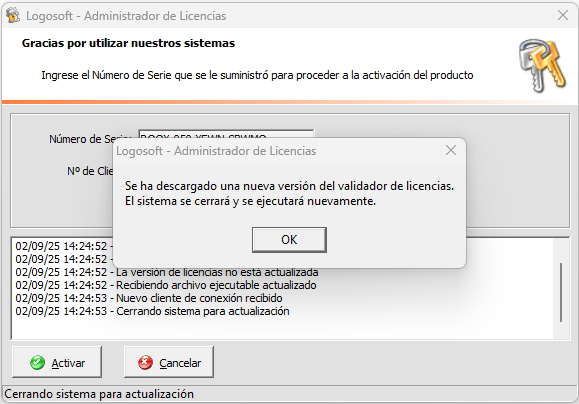The width and height of the screenshot is (579, 404).
Task: Close the update notification dialog with X
Action: 451,150
